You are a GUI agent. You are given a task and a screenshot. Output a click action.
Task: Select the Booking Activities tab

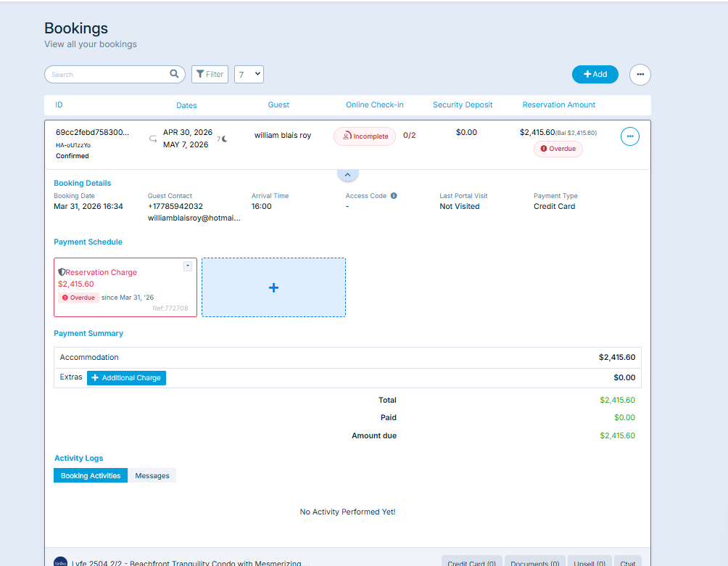91,476
